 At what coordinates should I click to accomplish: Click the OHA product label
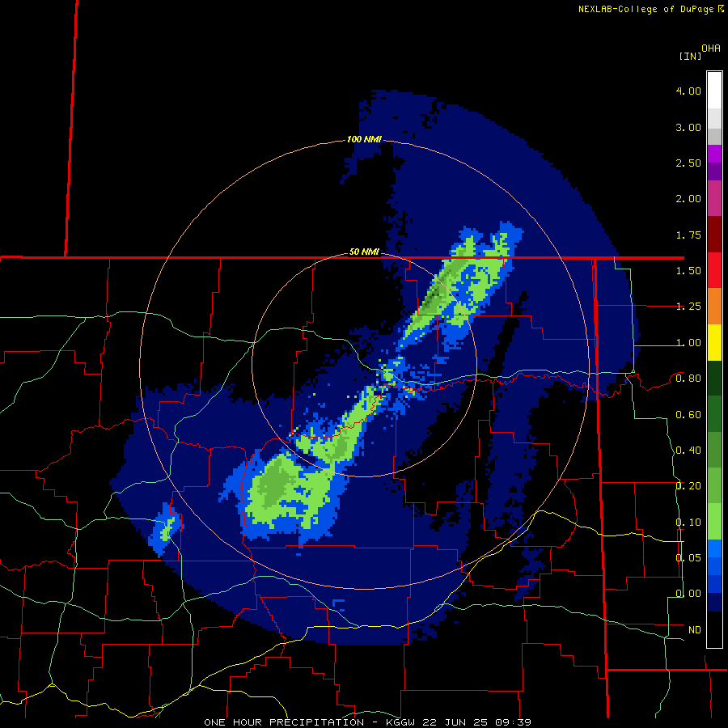coord(711,49)
